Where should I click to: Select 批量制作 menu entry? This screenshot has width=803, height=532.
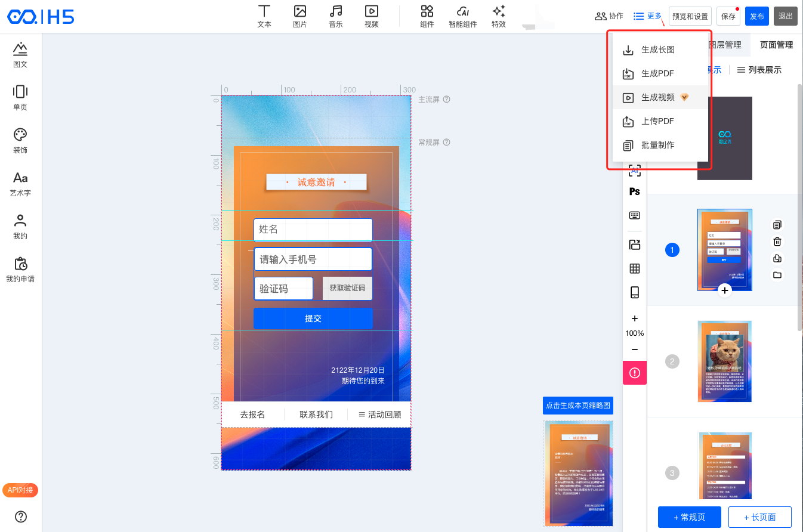coord(657,145)
